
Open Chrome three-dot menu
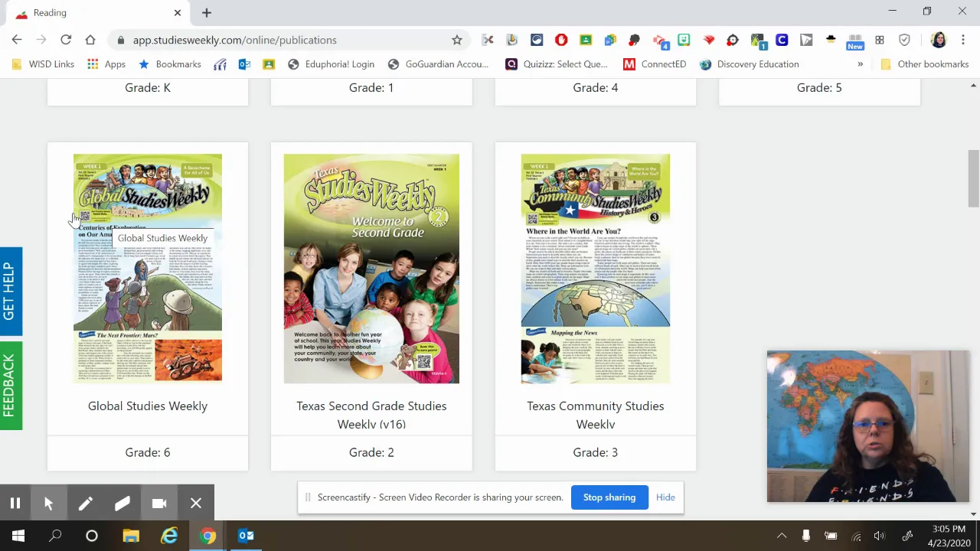[963, 40]
